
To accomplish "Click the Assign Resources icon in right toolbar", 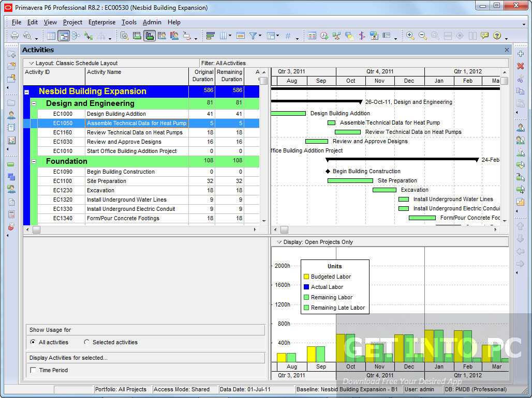I will click(521, 128).
